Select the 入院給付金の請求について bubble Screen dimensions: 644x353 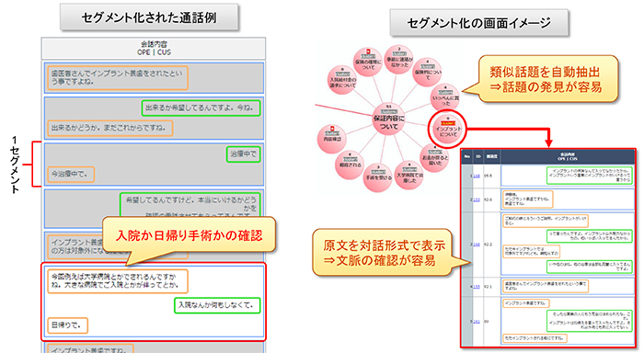point(342,80)
